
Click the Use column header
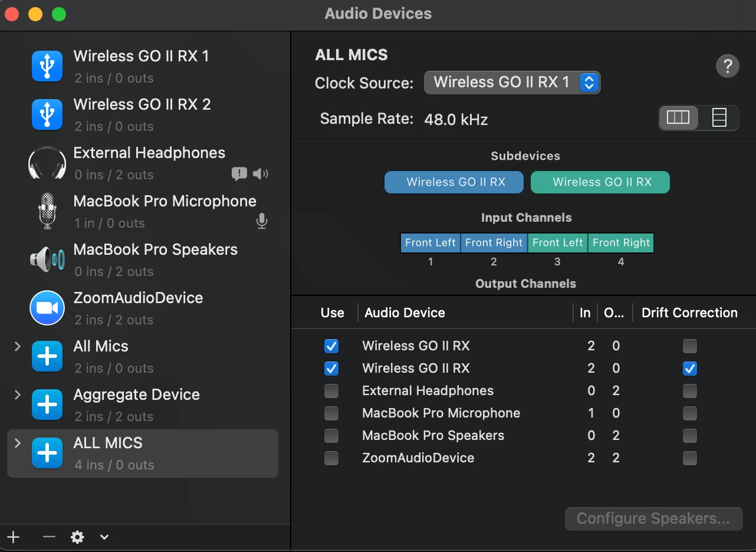pyautogui.click(x=333, y=313)
